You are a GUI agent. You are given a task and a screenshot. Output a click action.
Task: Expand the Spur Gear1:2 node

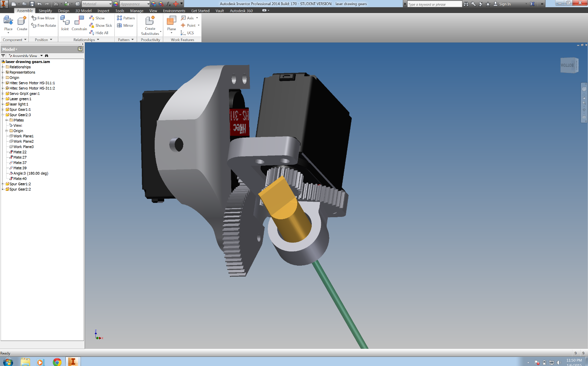pyautogui.click(x=3, y=184)
